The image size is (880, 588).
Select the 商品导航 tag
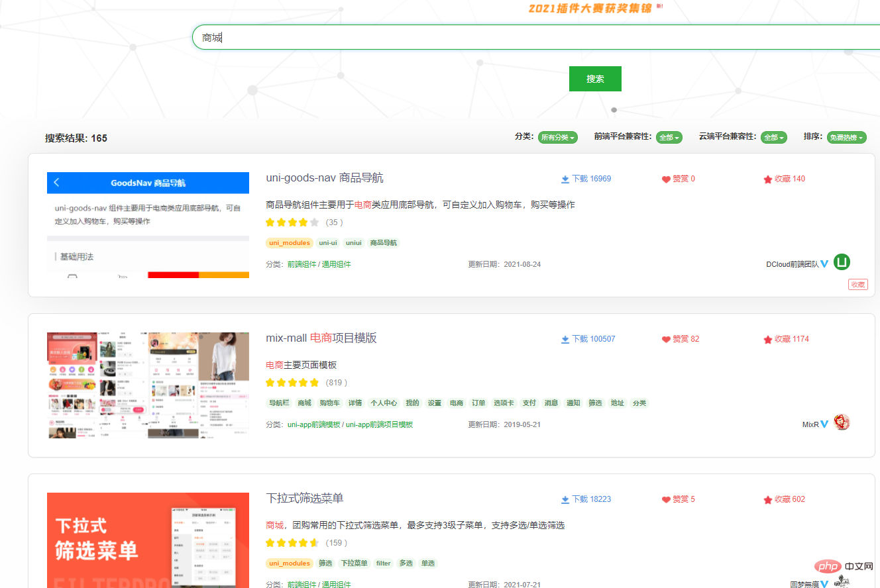click(x=384, y=243)
